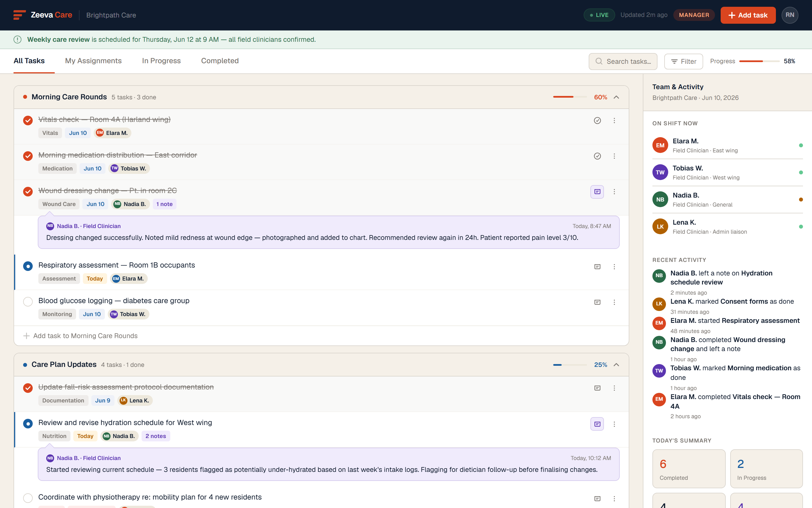
Task: Click the check-circle icon on Morning medication row
Action: [x=597, y=156]
